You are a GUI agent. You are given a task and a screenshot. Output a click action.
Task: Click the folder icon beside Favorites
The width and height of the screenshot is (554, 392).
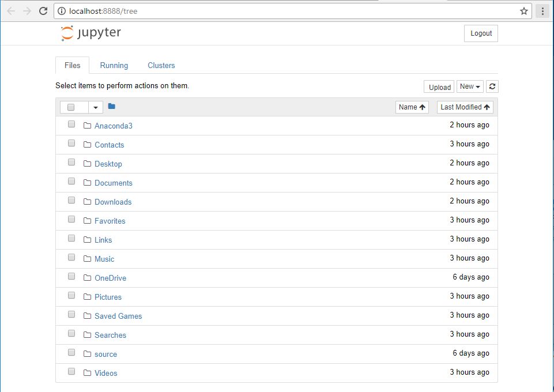[x=87, y=221]
